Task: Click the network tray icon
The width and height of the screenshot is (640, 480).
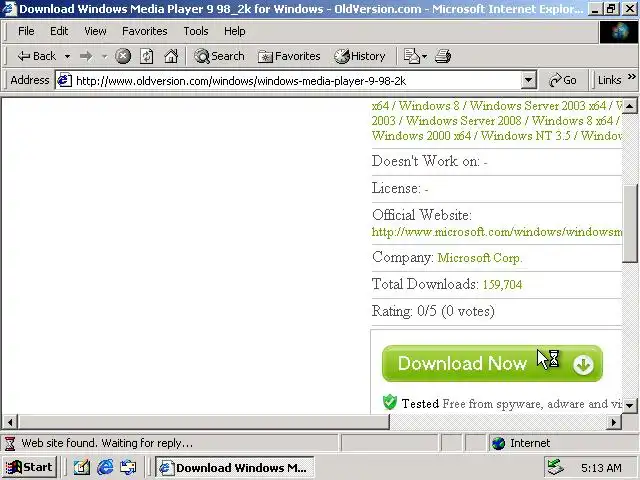Action: point(556,467)
